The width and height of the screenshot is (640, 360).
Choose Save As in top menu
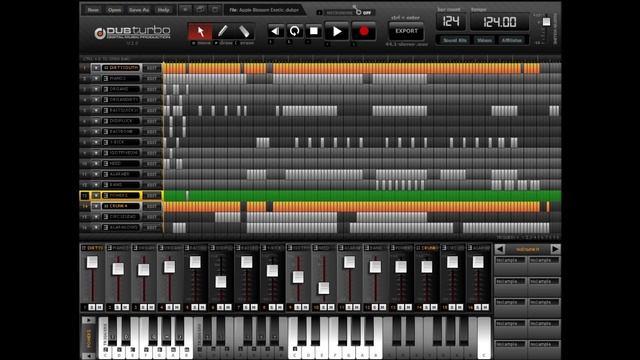[x=139, y=10]
